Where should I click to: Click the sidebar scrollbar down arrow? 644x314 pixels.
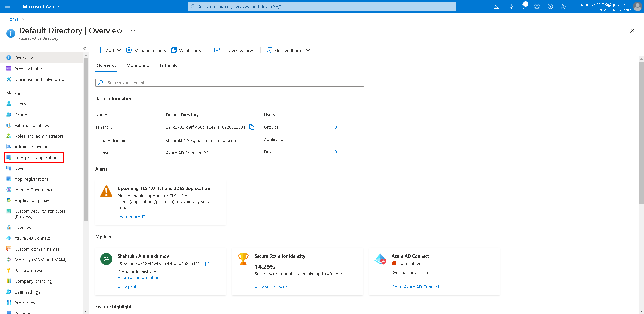point(86,311)
